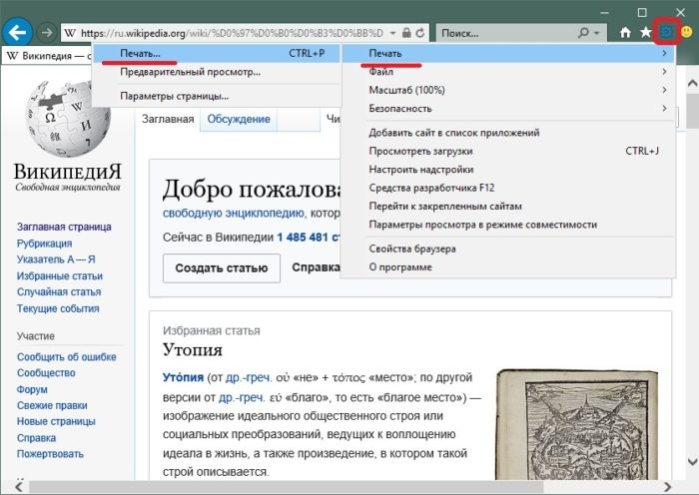Select Файл in the Tools menu

[508, 71]
